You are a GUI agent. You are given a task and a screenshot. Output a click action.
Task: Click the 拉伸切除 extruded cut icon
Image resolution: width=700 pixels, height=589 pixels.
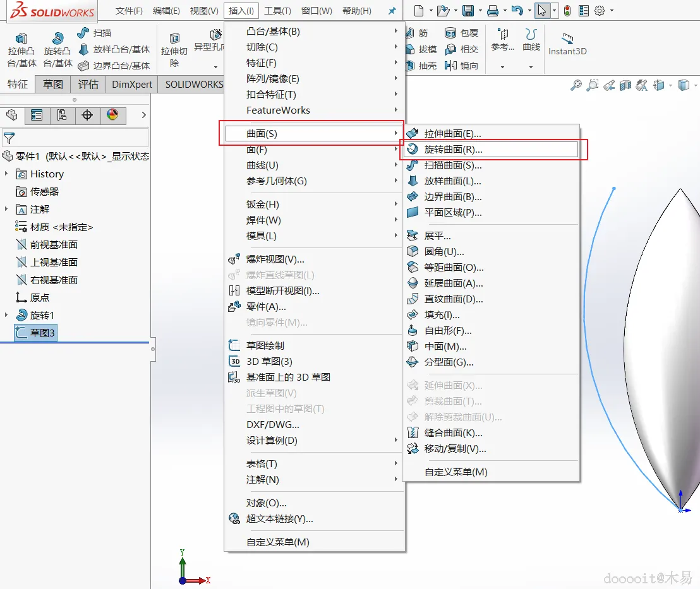coord(174,39)
